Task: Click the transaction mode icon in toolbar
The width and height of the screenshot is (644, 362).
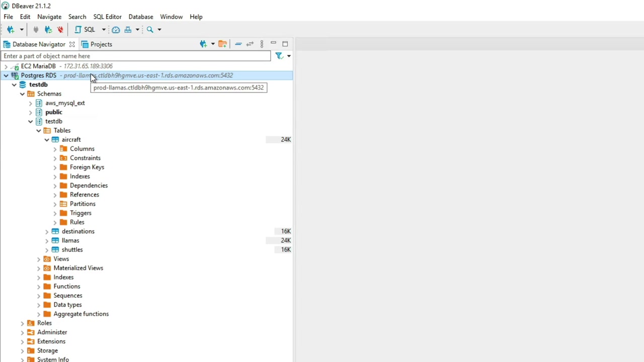Action: (128, 30)
